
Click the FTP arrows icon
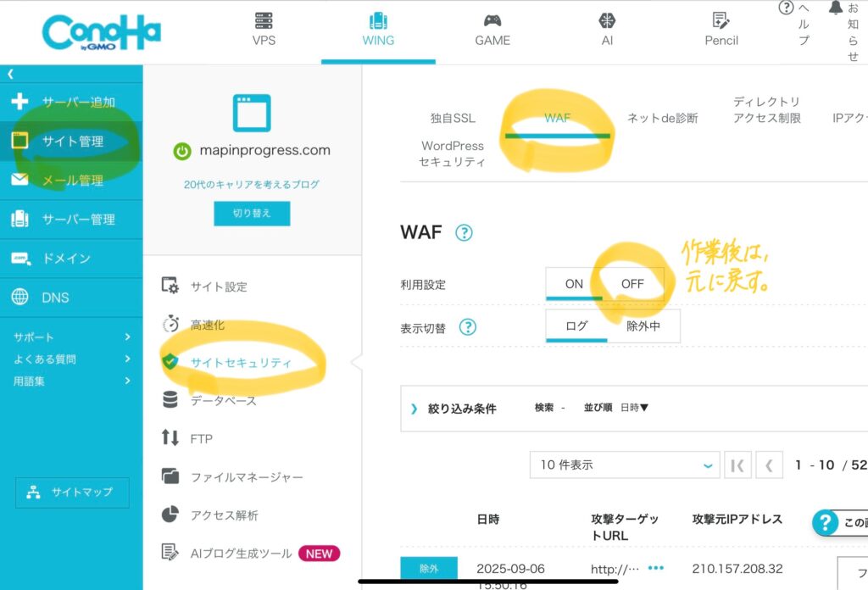pos(170,437)
